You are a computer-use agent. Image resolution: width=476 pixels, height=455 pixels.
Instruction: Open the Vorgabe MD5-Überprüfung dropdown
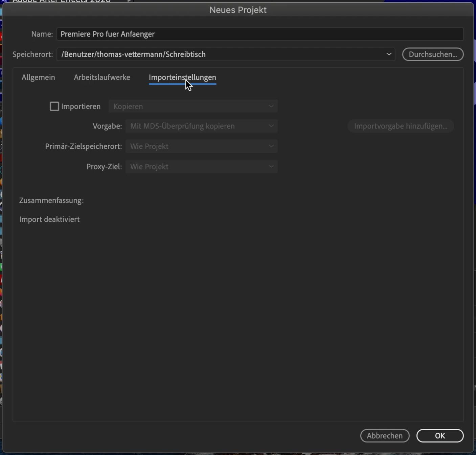click(x=201, y=126)
